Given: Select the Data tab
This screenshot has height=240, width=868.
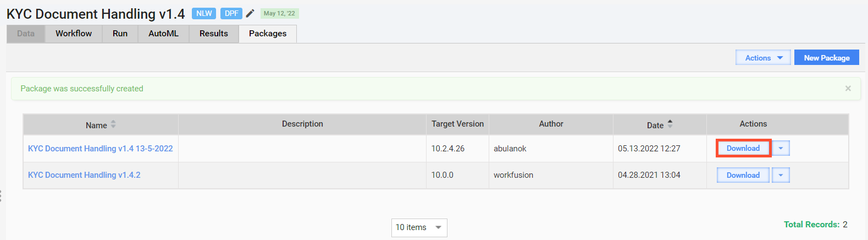Looking at the screenshot, I should click(26, 34).
